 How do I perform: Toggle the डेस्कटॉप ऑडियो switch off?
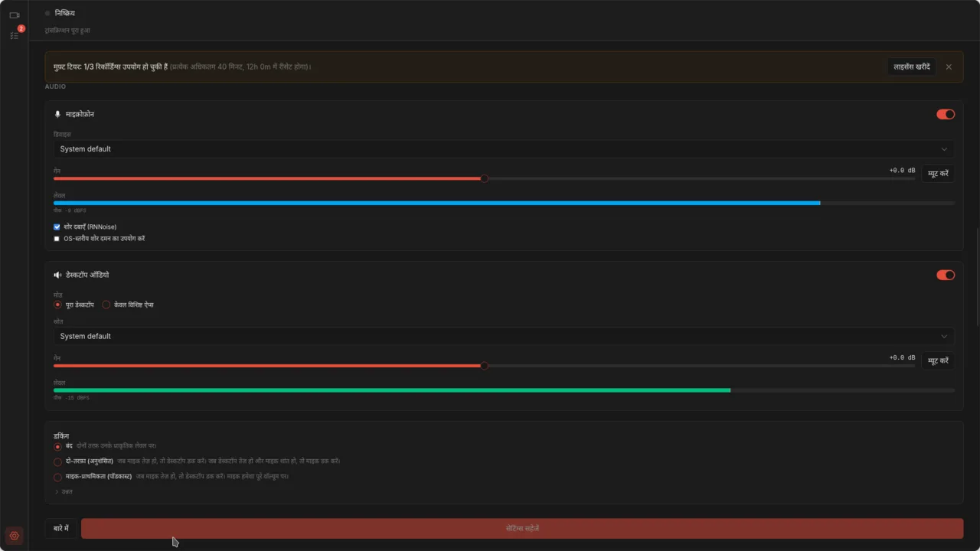click(x=946, y=275)
